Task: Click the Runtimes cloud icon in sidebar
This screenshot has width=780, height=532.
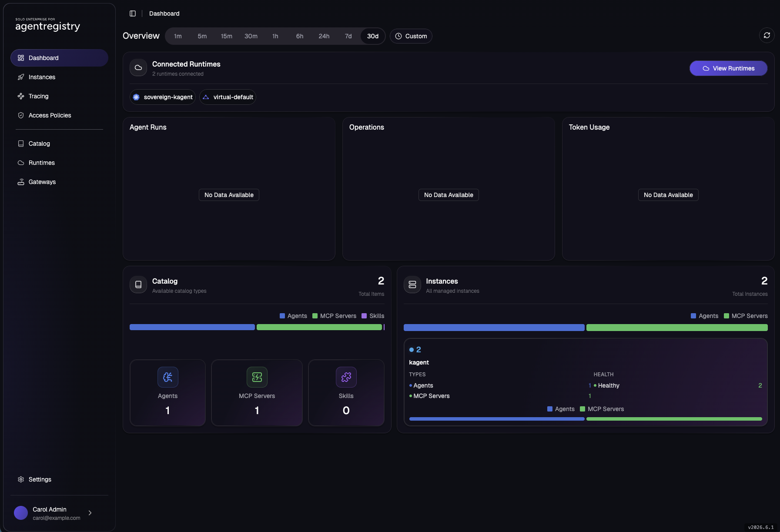Action: click(21, 163)
